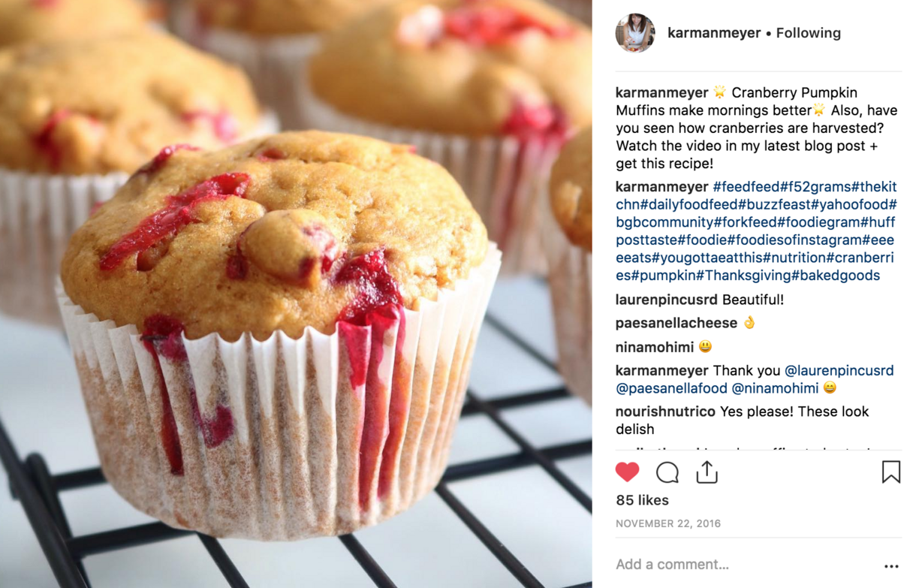Open the November 22, 2016 timestamp
The image size is (922, 588).
click(x=668, y=523)
